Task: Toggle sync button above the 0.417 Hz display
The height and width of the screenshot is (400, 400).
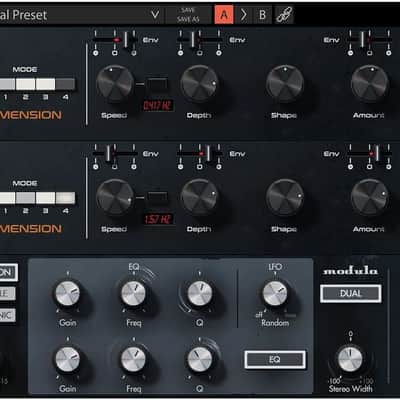Action: click(157, 83)
